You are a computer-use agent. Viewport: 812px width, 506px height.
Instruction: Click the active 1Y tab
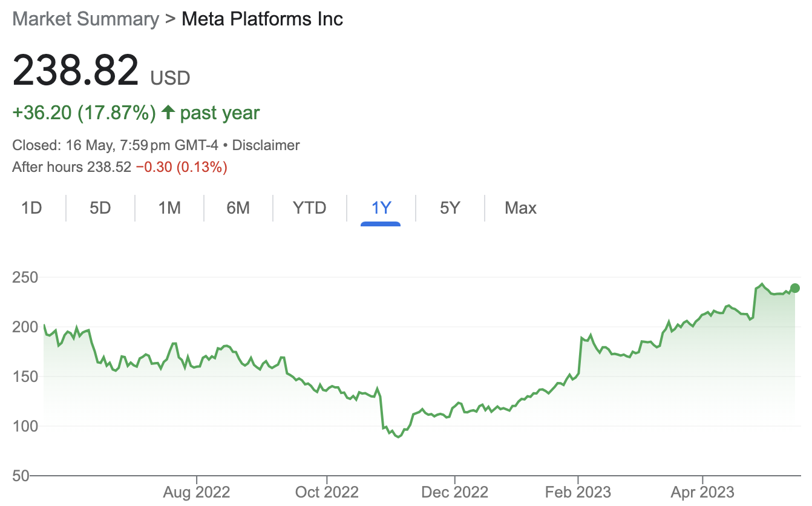point(381,208)
